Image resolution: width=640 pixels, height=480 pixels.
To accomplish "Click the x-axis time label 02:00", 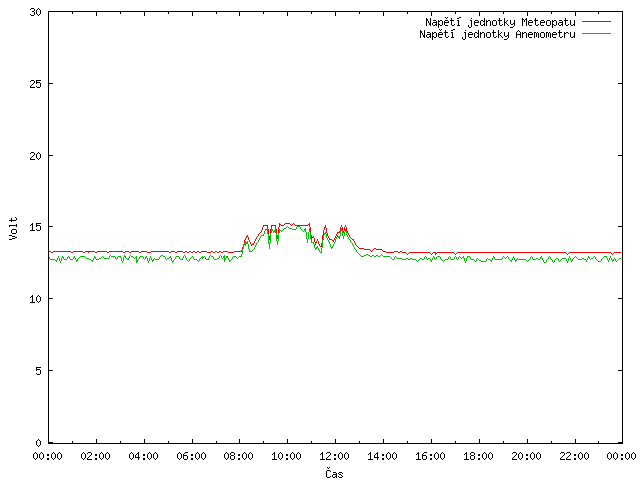I will (x=96, y=456).
